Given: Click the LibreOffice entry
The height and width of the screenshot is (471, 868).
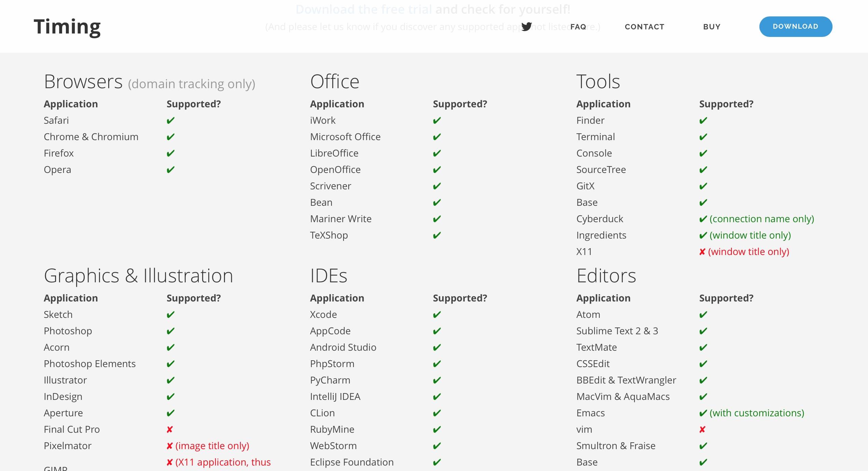Looking at the screenshot, I should click(334, 153).
